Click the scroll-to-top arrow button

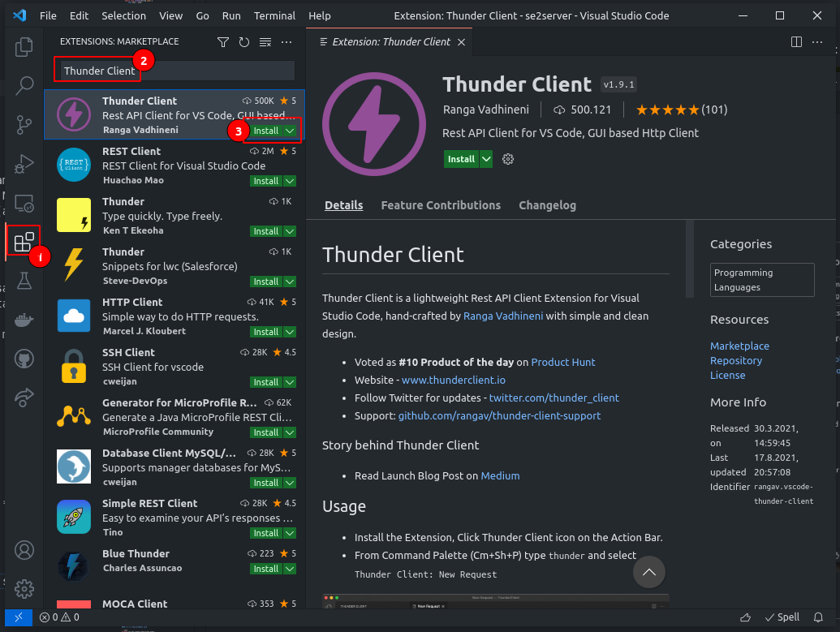pyautogui.click(x=648, y=572)
